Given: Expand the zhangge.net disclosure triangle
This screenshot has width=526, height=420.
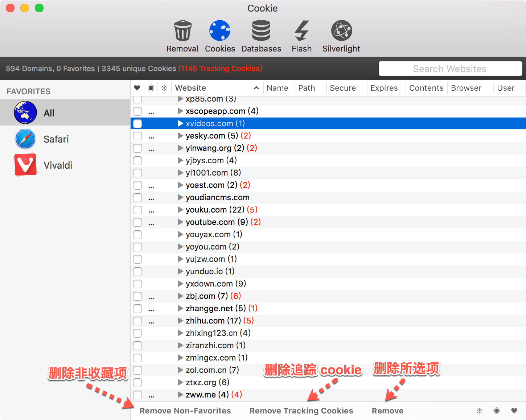Looking at the screenshot, I should (181, 308).
